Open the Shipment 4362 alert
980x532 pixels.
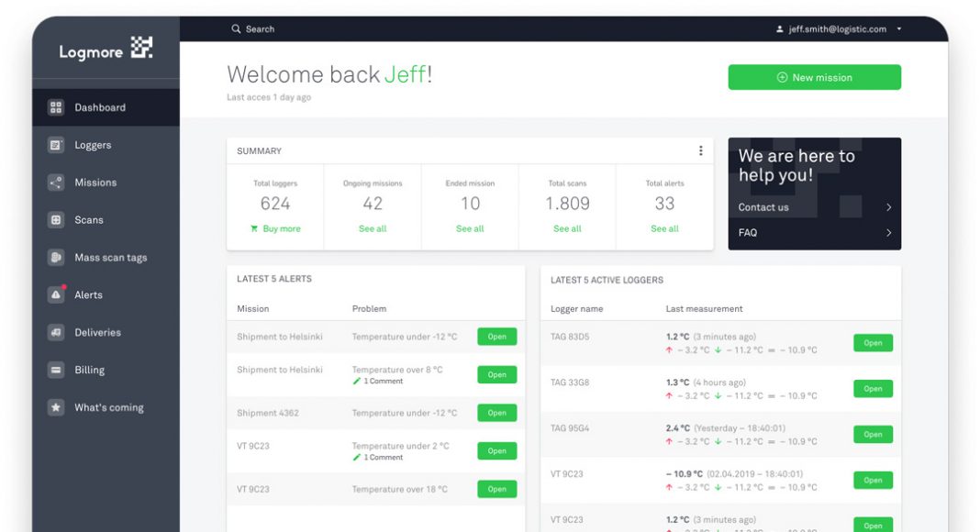click(496, 413)
